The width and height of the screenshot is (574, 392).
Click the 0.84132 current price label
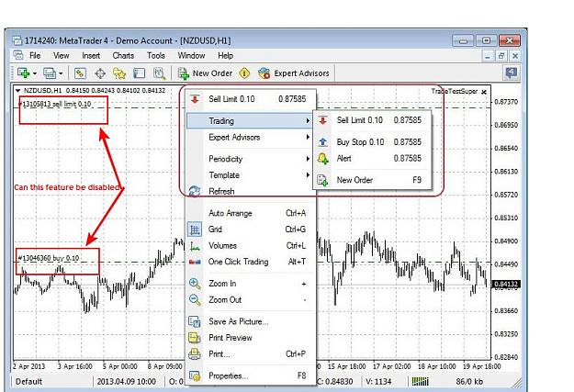(x=507, y=284)
